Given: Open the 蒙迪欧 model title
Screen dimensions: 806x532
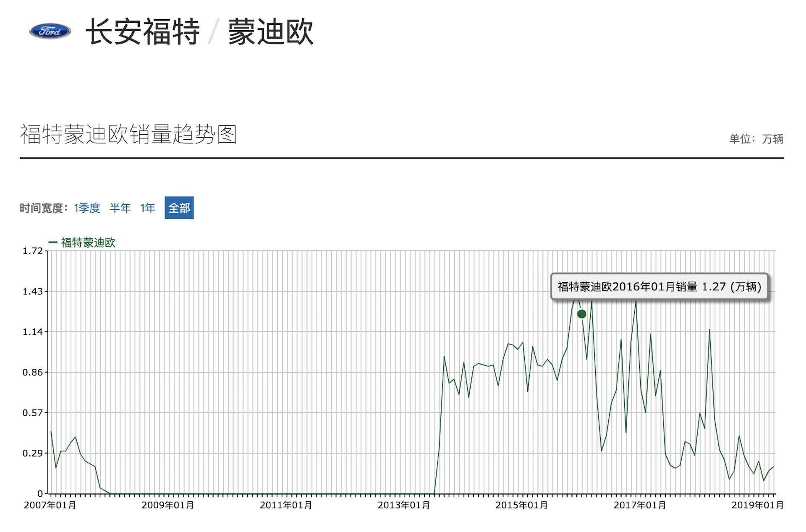Looking at the screenshot, I should click(x=271, y=32).
